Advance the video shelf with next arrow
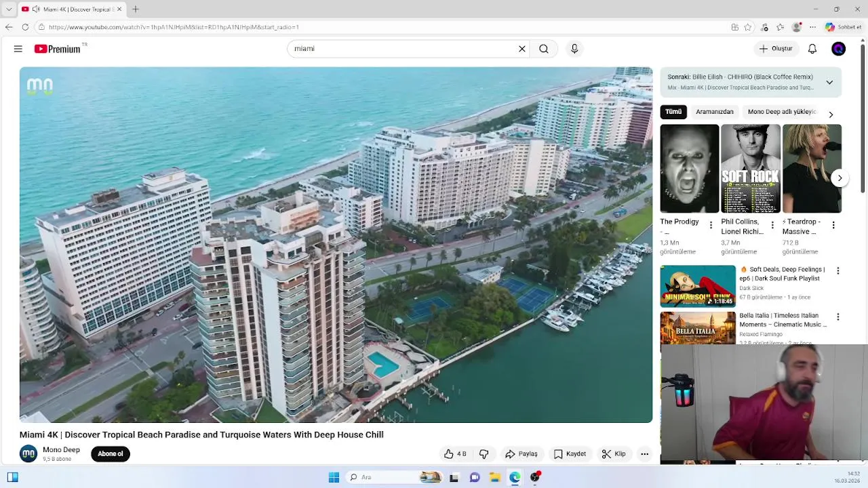The width and height of the screenshot is (868, 488). [840, 178]
